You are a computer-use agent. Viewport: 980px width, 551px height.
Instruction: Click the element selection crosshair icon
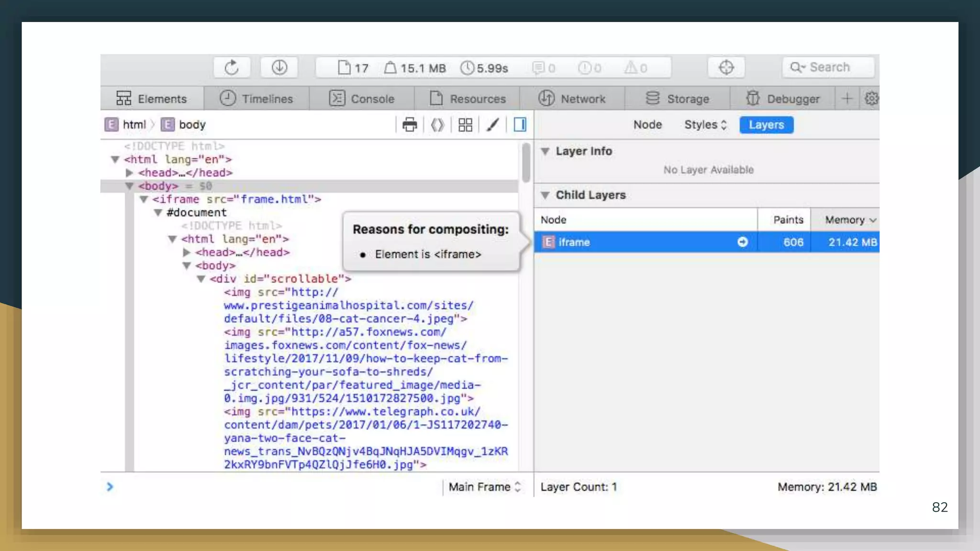(x=726, y=67)
